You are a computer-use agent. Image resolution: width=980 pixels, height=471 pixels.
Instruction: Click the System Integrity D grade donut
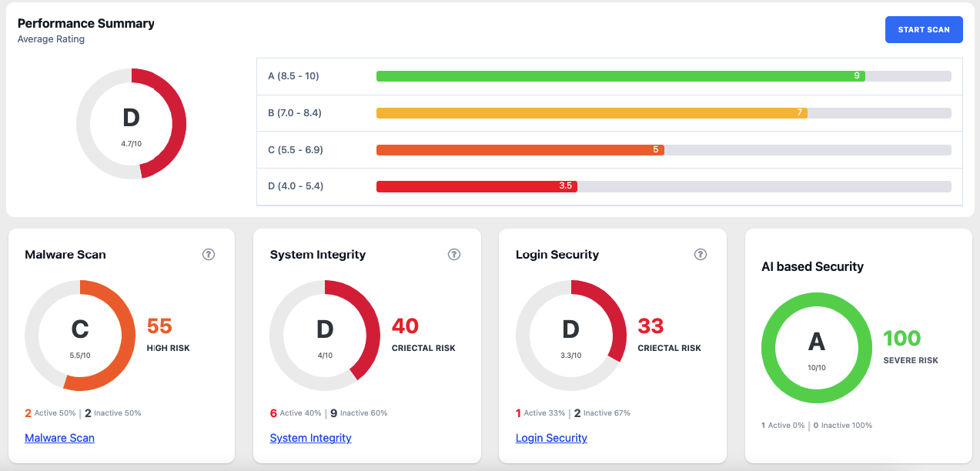pyautogui.click(x=325, y=335)
